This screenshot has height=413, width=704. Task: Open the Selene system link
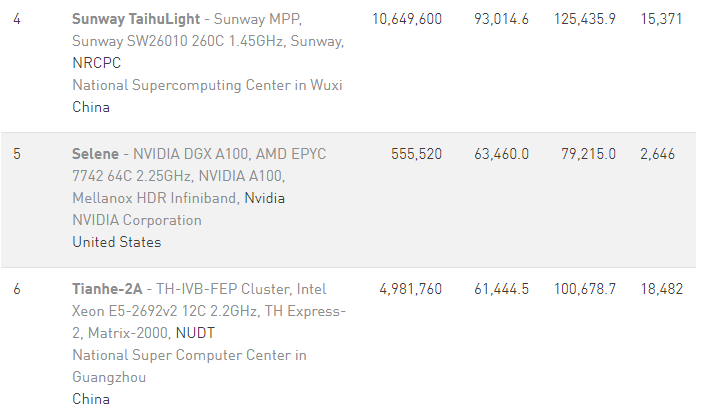[x=95, y=154]
